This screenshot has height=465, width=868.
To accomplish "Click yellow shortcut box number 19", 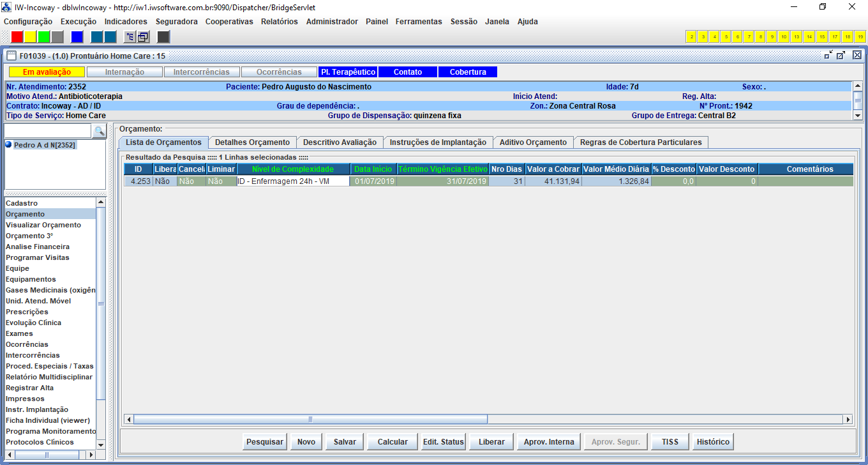I will point(861,37).
